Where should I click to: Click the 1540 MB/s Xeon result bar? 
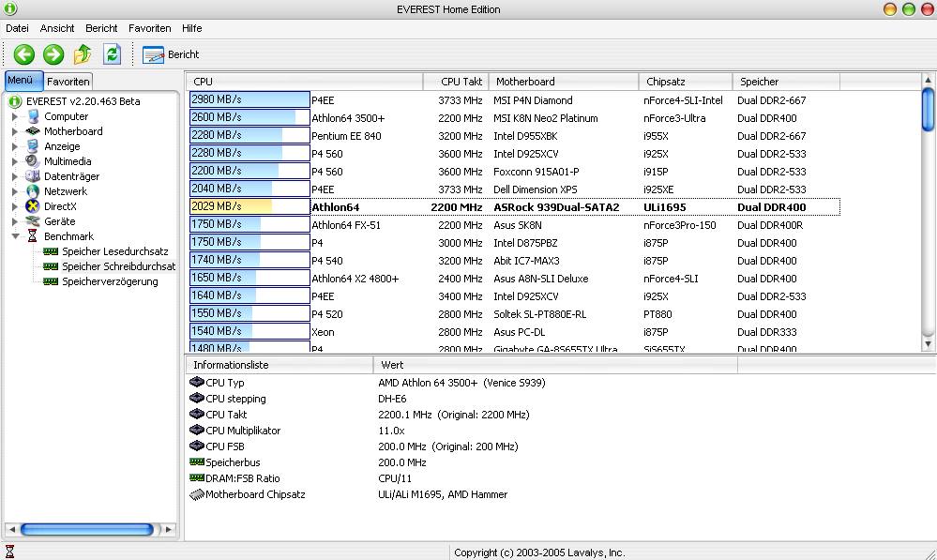tap(249, 332)
